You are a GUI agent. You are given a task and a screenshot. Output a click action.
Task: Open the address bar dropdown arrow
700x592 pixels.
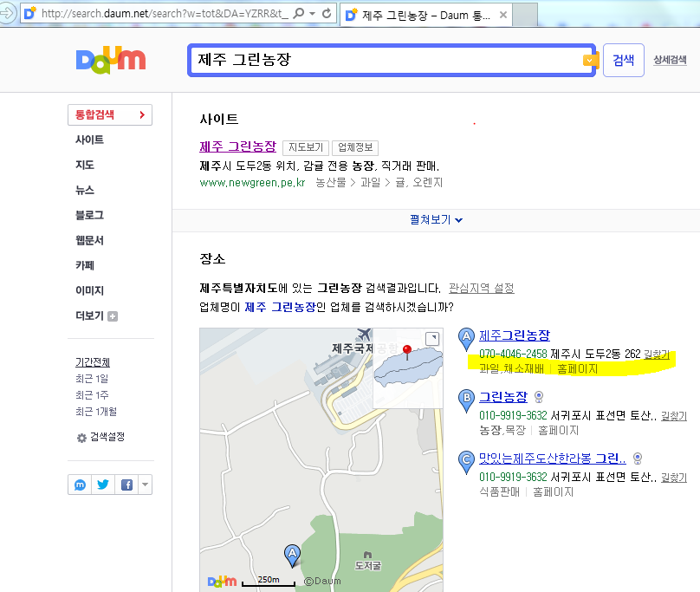[x=313, y=13]
